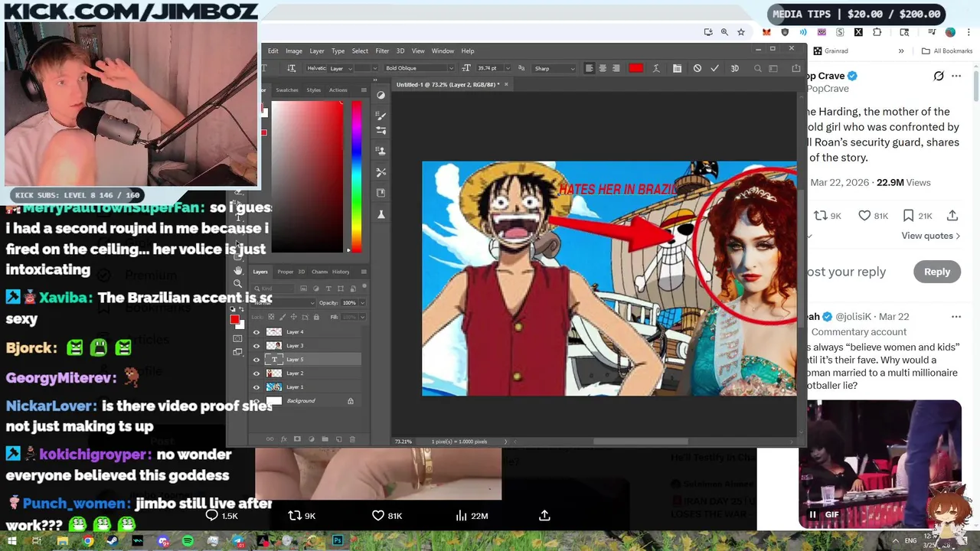Open warp text icon in options bar
Viewport: 980px width, 551px height.
[656, 68]
